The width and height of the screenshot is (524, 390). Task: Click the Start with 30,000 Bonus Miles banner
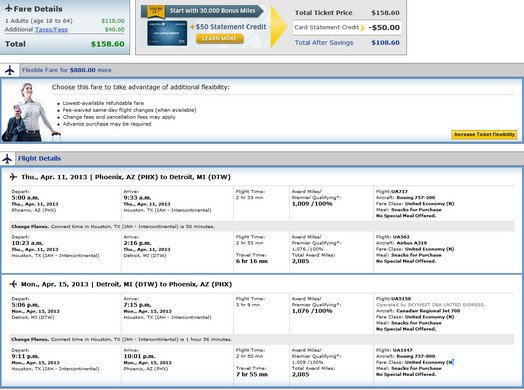pyautogui.click(x=212, y=11)
